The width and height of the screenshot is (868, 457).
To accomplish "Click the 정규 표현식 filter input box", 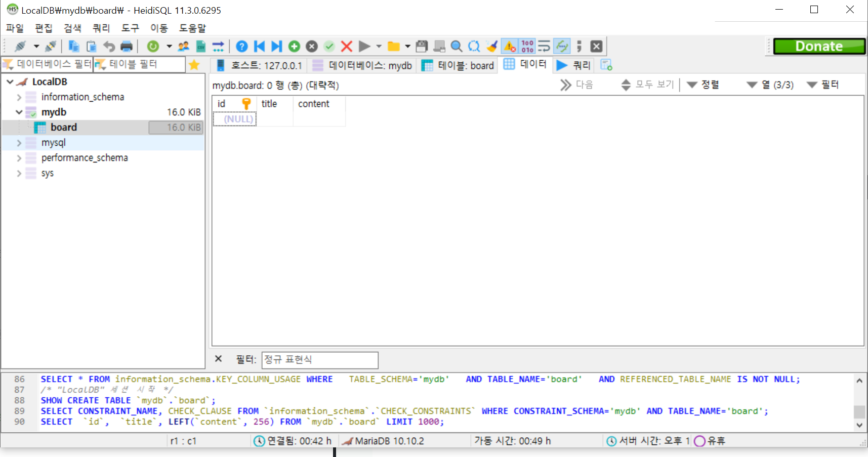I will coord(320,360).
